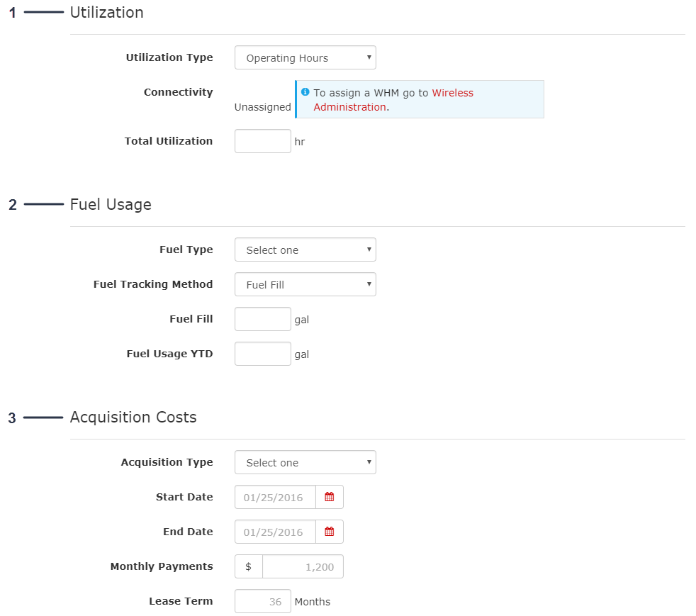
Task: Click the blue info icon in Connectivity notice
Action: pyautogui.click(x=305, y=92)
